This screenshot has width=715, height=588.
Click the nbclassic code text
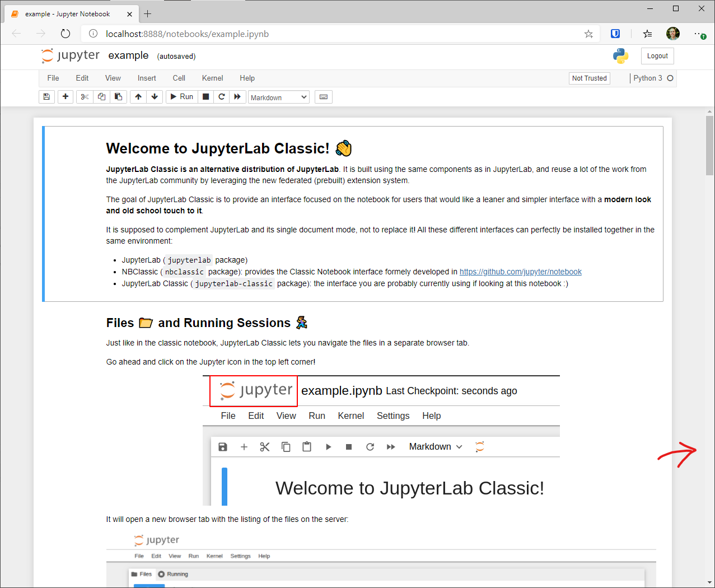click(184, 272)
